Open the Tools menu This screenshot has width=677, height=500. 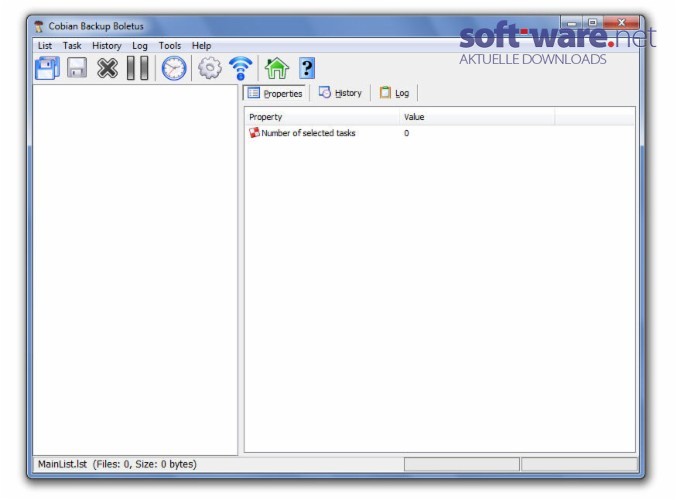(x=170, y=46)
